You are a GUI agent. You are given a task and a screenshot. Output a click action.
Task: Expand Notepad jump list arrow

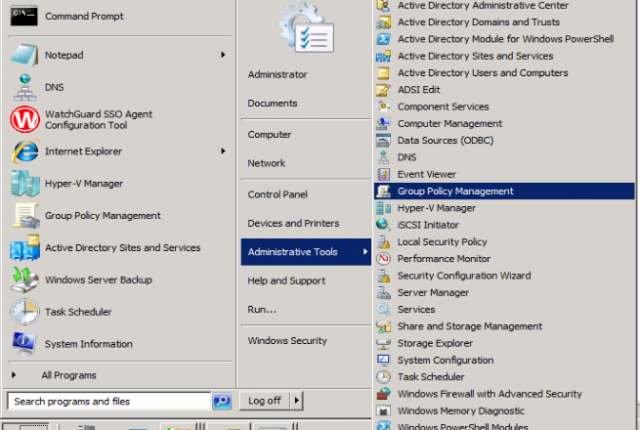coord(223,55)
